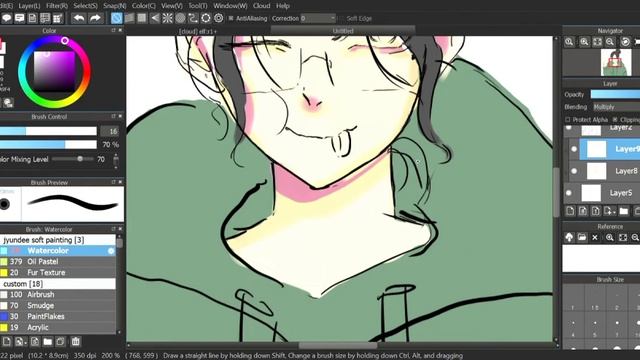Open a reference image file
Viewport: 640px width, 360px height.
pos(582,237)
